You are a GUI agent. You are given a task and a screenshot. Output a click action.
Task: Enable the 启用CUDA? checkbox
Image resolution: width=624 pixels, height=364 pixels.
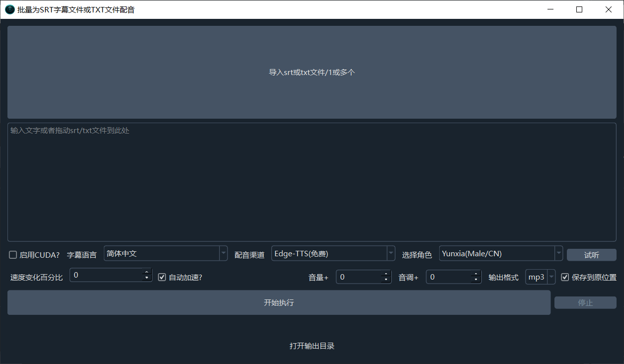coord(12,255)
